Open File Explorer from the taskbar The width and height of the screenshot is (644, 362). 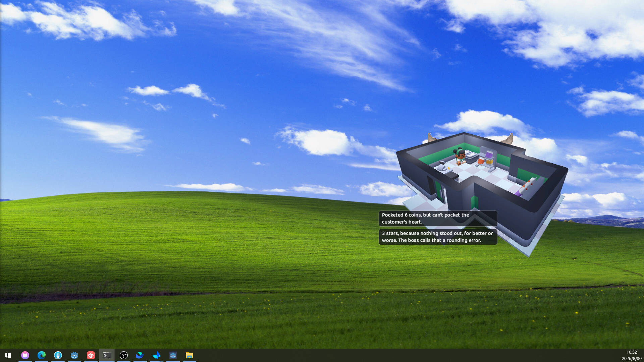pos(190,355)
